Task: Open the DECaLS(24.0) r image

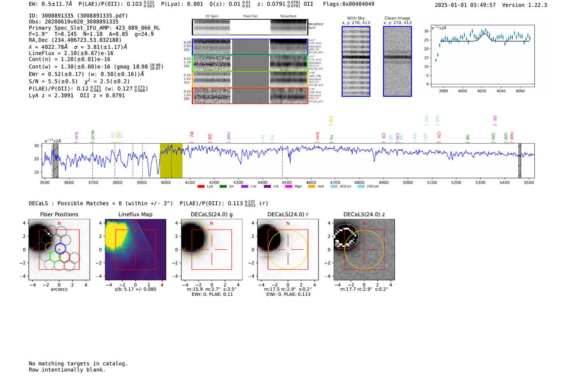Action: point(288,250)
